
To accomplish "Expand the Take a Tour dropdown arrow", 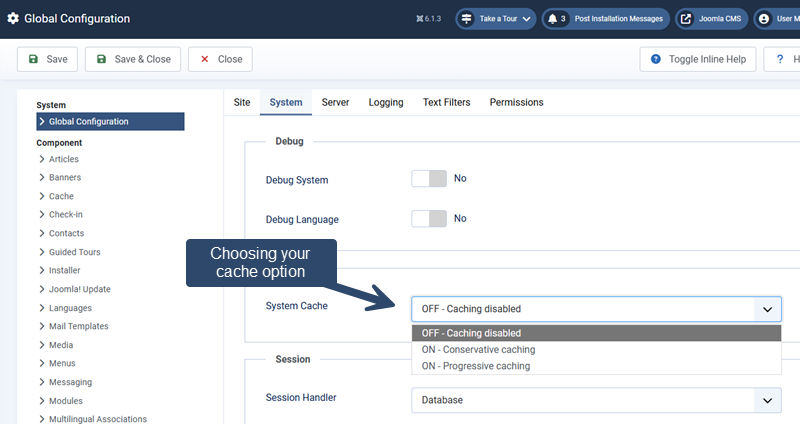I will [527, 19].
